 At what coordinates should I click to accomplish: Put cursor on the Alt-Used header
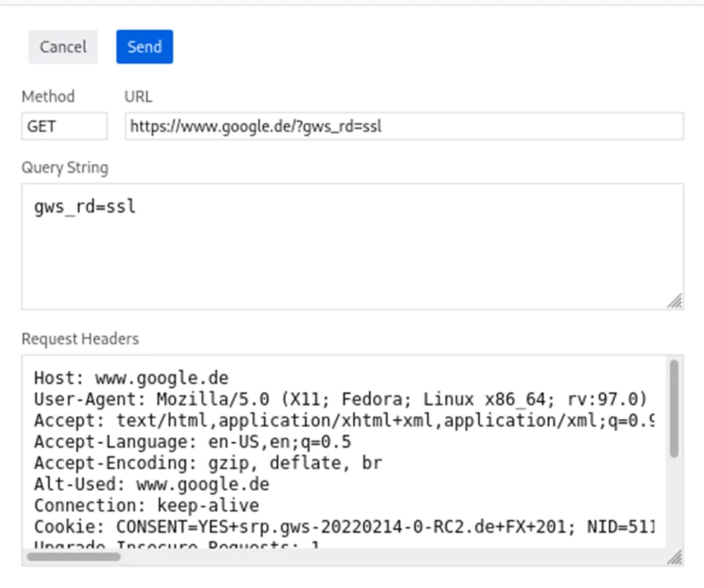pos(152,484)
